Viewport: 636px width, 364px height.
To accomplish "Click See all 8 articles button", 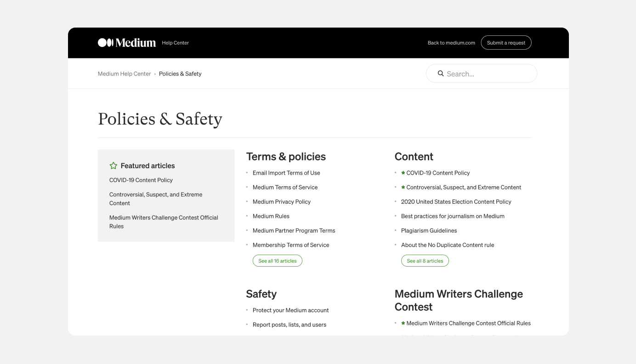I will pos(425,261).
